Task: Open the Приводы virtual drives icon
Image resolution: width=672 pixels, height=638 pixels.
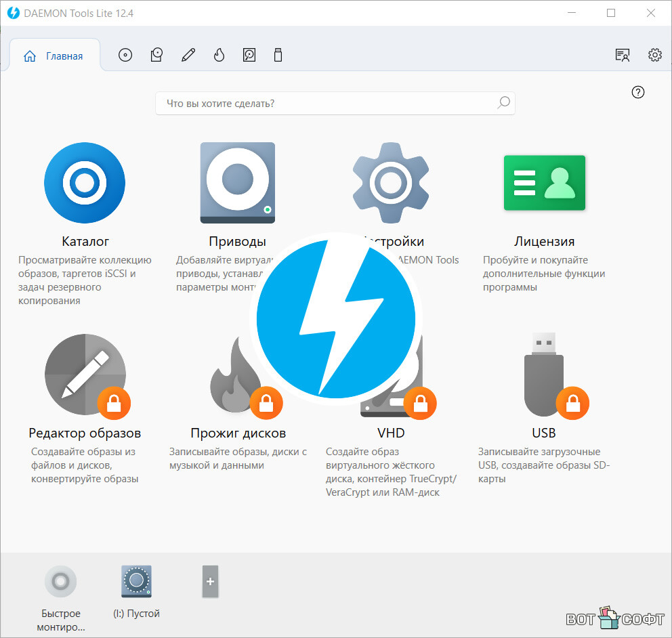Action: pos(237,183)
